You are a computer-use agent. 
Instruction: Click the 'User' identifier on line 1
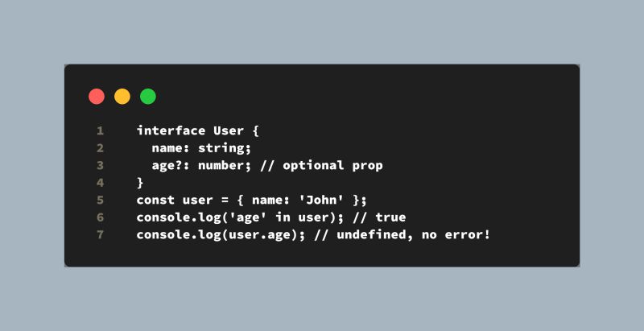(229, 131)
